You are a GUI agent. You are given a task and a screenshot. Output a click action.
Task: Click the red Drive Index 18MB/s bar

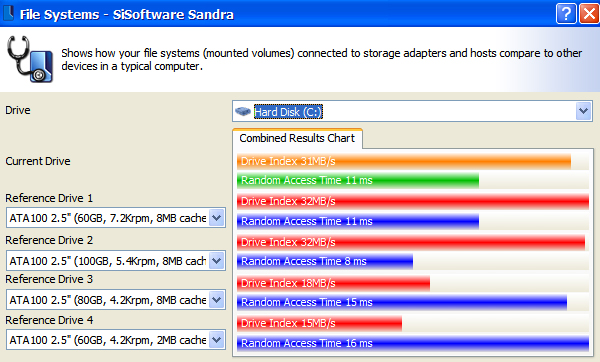click(333, 283)
